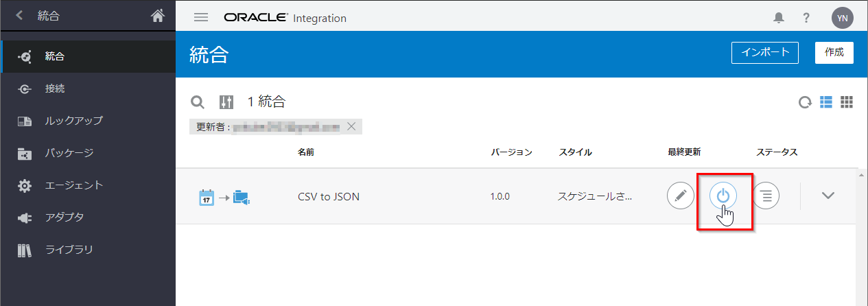This screenshot has height=306, width=868.
Task: Open the YN user avatar menu
Action: 842,18
